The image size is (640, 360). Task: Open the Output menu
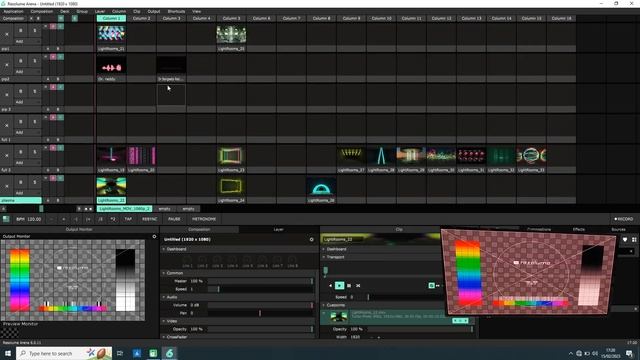(x=154, y=11)
